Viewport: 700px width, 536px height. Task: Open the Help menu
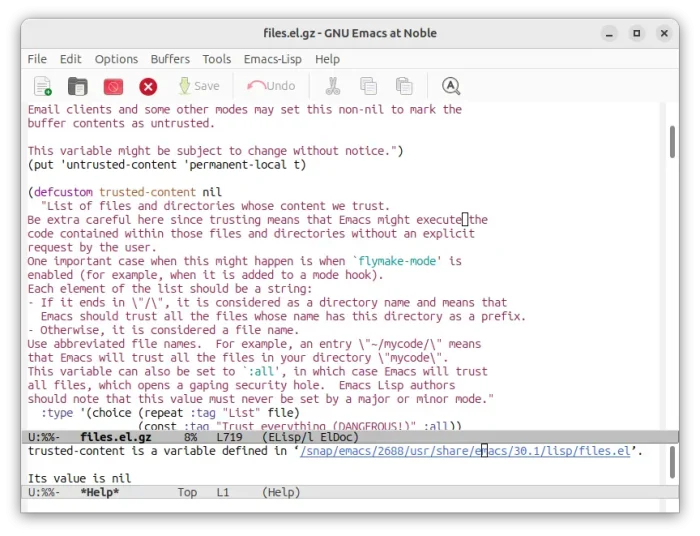(327, 59)
